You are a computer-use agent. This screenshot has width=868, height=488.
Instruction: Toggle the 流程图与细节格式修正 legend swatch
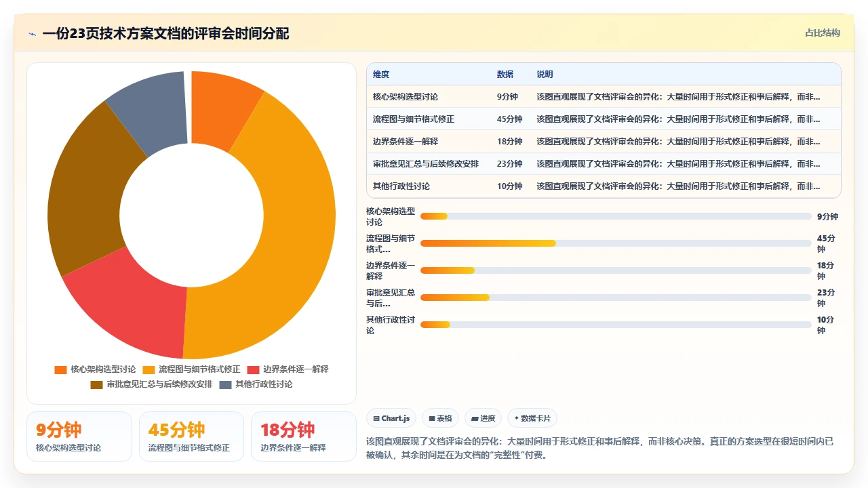[149, 369]
